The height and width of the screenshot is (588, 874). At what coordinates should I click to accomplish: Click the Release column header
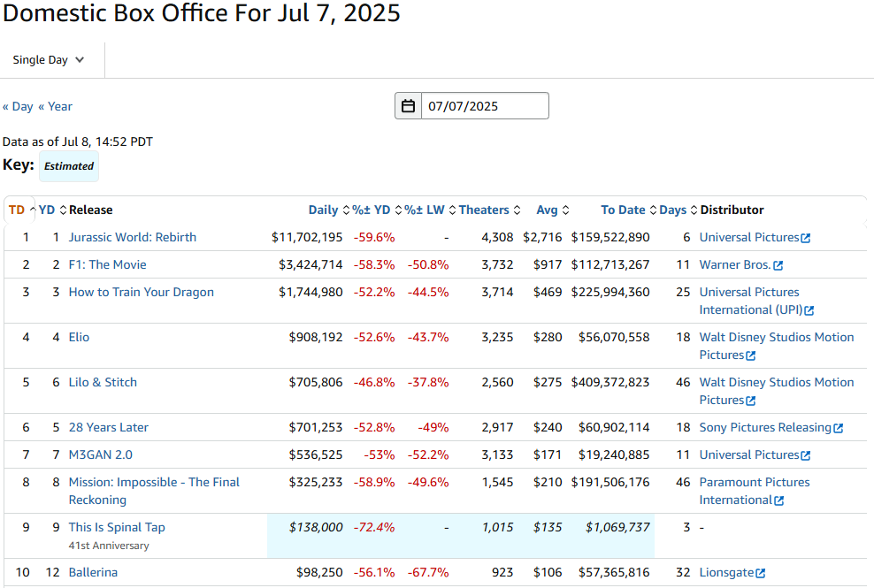[x=91, y=210]
